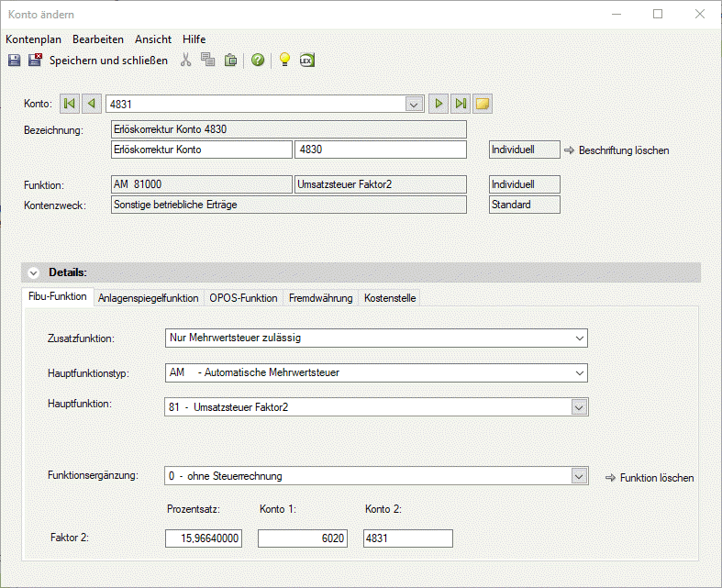Open the Kontenplan menu
The width and height of the screenshot is (722, 588).
tap(33, 39)
